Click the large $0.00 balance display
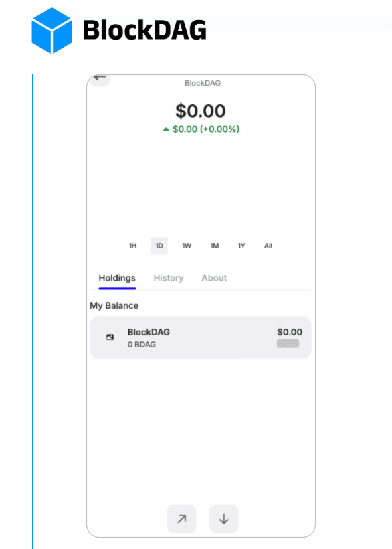 tap(200, 111)
